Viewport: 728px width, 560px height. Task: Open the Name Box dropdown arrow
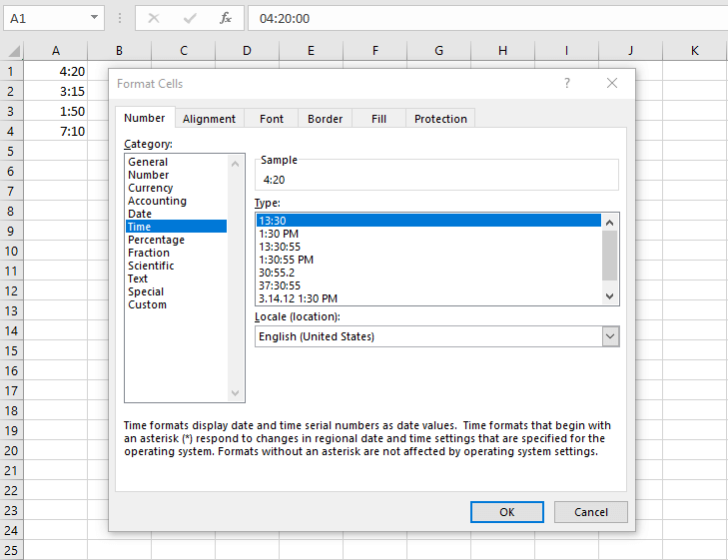(94, 18)
